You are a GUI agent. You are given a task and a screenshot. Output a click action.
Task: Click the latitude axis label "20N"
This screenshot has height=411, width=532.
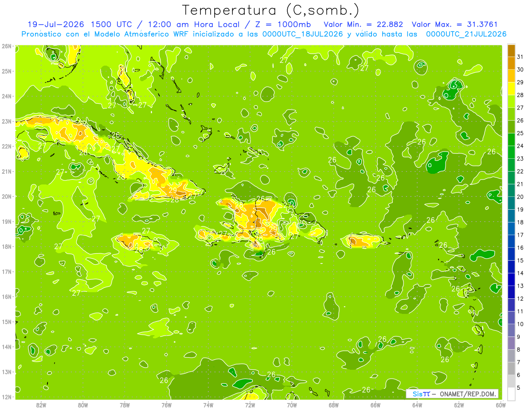(x=6, y=196)
